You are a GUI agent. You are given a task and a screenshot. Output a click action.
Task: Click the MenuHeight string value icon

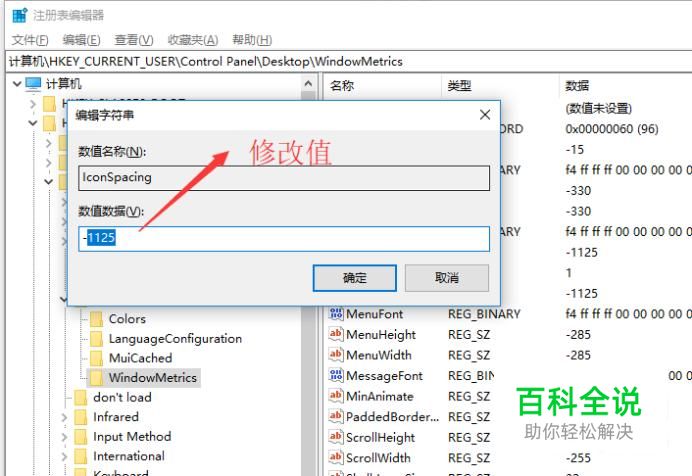[x=335, y=334]
